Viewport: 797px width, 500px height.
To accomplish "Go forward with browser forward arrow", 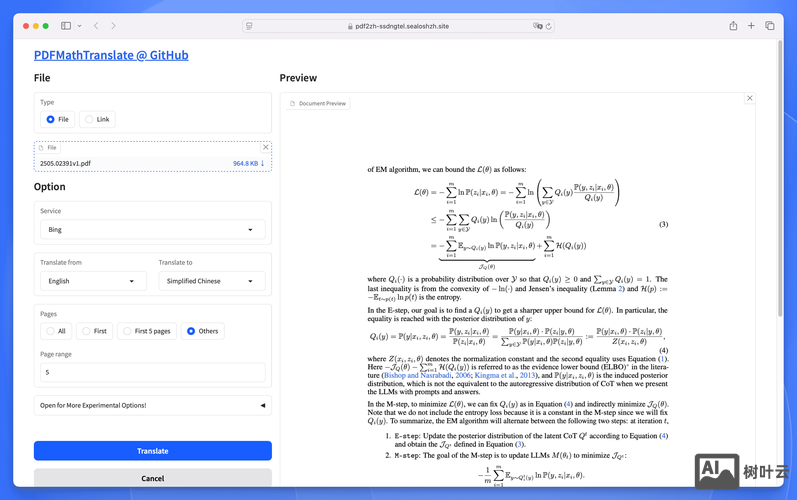I will pyautogui.click(x=113, y=26).
